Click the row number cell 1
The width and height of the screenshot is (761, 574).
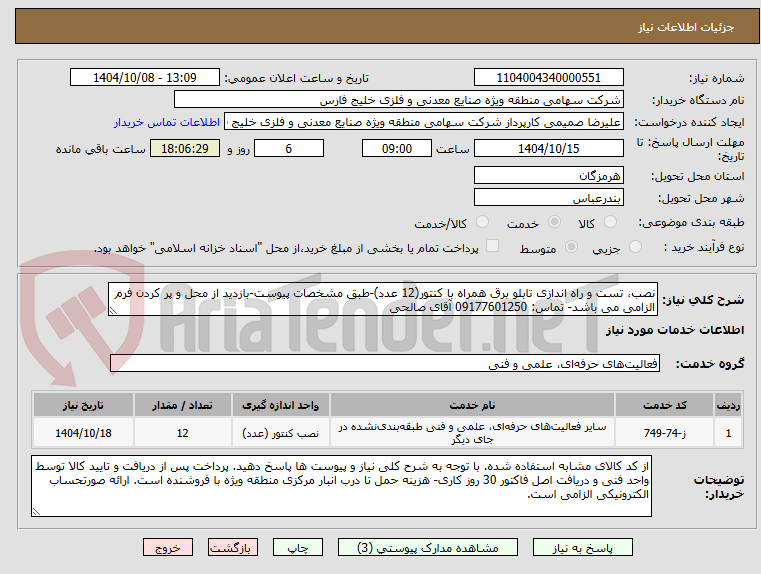click(x=728, y=432)
